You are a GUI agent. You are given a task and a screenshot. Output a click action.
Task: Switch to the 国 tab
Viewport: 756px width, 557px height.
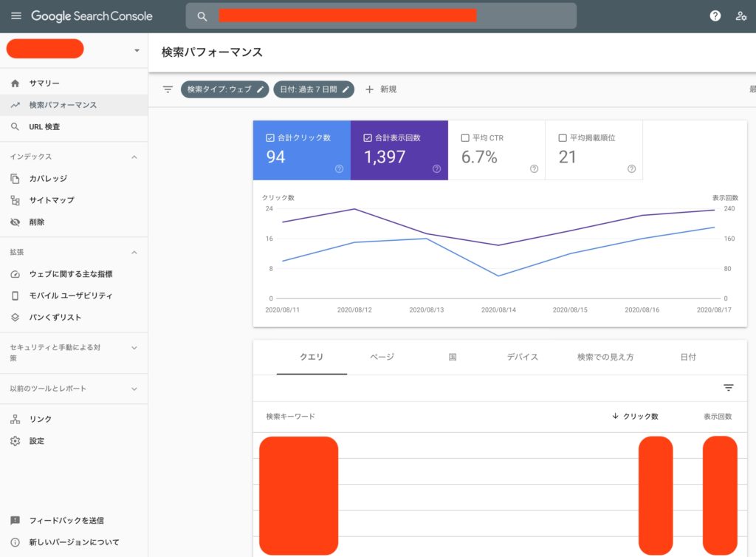[453, 358]
